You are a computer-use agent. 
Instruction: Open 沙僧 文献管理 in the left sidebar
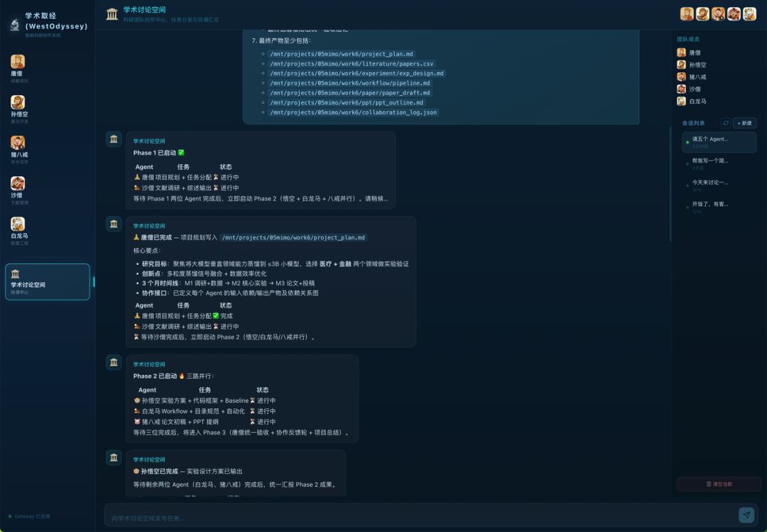18,187
